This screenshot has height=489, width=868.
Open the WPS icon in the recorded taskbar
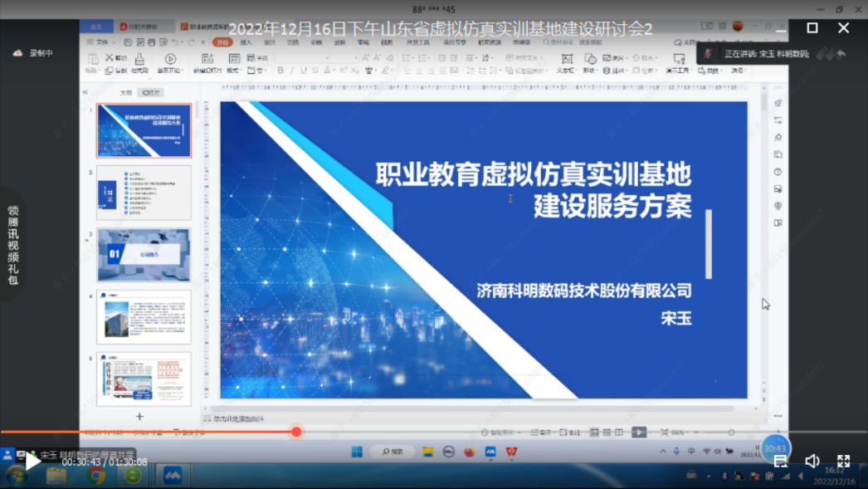pyautogui.click(x=511, y=452)
